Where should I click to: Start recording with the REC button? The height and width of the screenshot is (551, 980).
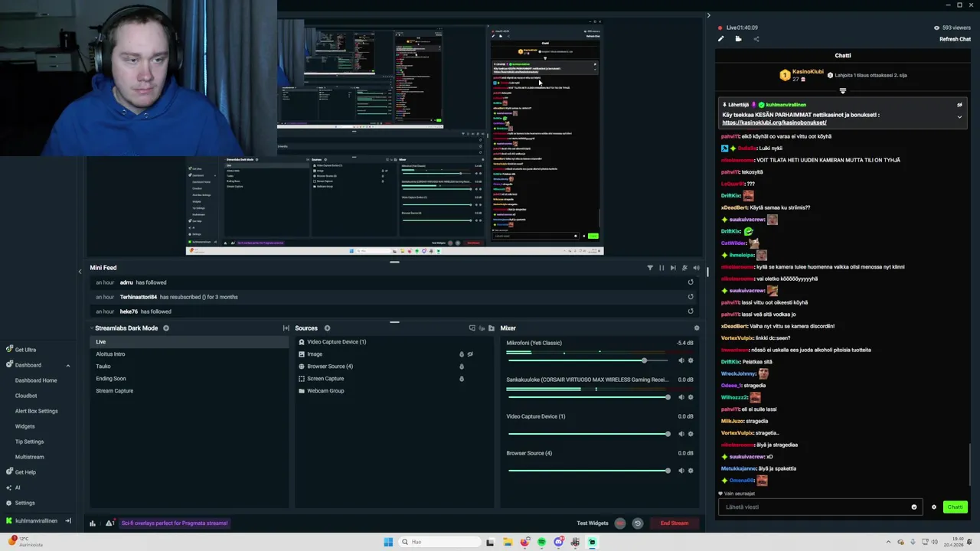click(x=620, y=523)
